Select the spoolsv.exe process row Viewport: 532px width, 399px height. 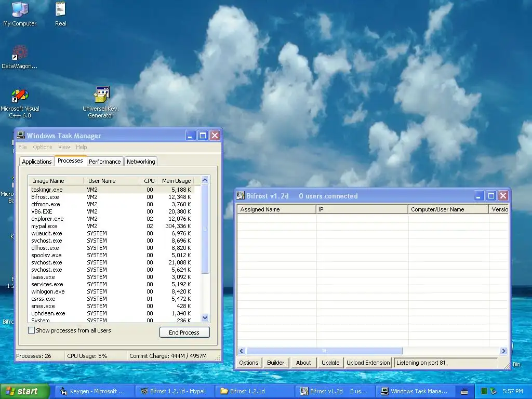[111, 255]
